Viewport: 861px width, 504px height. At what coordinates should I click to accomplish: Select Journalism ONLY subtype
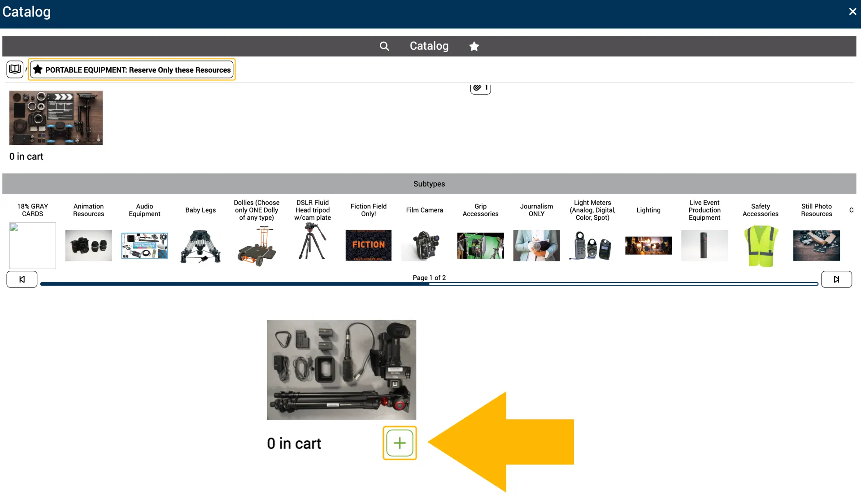[x=536, y=245]
